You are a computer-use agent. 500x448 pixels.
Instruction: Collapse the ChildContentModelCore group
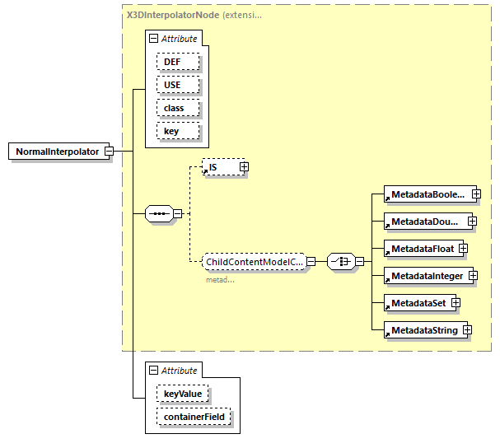click(x=311, y=262)
